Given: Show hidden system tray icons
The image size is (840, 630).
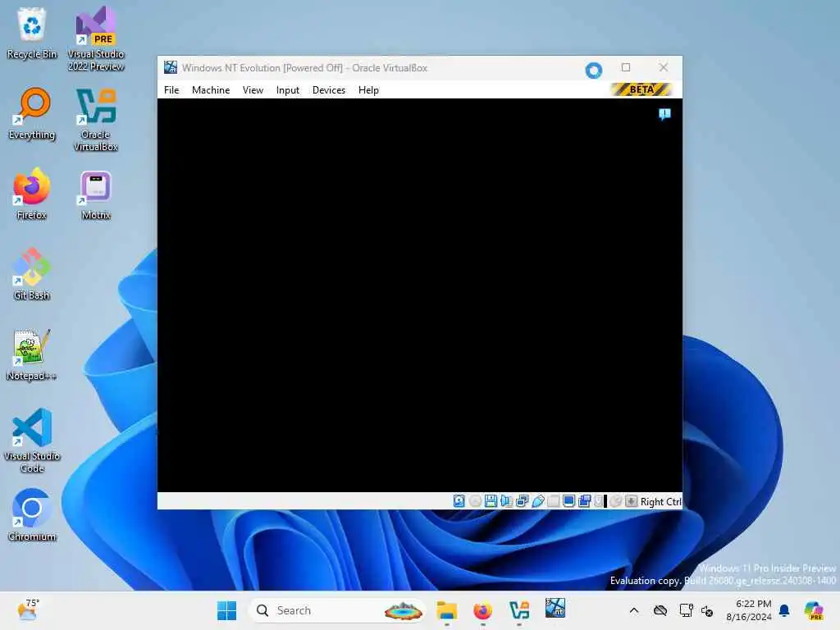Looking at the screenshot, I should 634,610.
